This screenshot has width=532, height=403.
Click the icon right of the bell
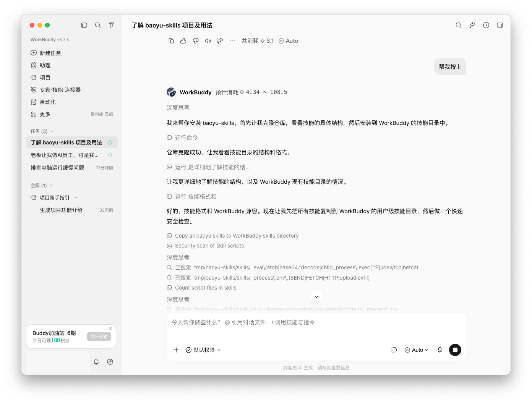[x=110, y=362]
